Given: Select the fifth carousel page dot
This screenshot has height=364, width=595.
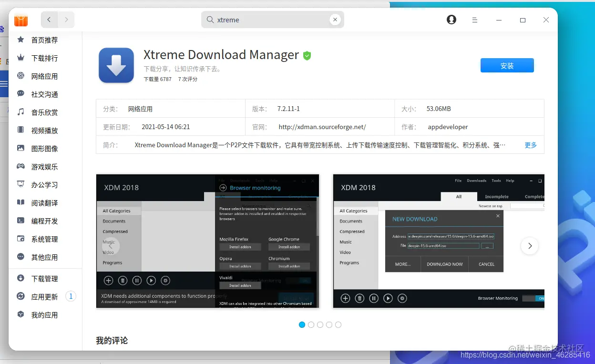Looking at the screenshot, I should [338, 324].
